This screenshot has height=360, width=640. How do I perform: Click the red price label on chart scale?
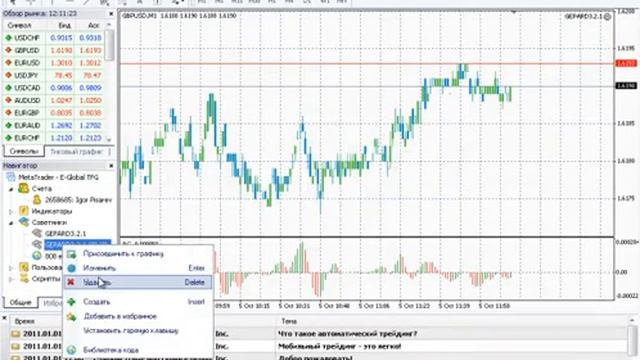626,63
